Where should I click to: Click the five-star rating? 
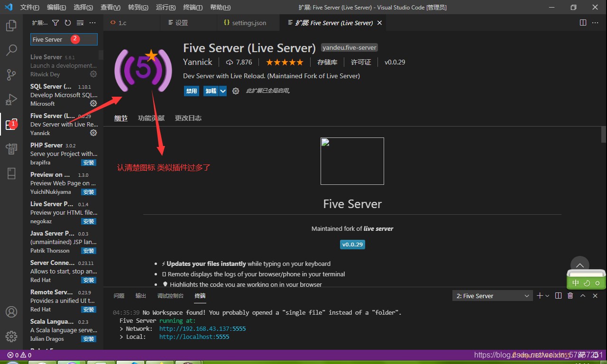(284, 62)
